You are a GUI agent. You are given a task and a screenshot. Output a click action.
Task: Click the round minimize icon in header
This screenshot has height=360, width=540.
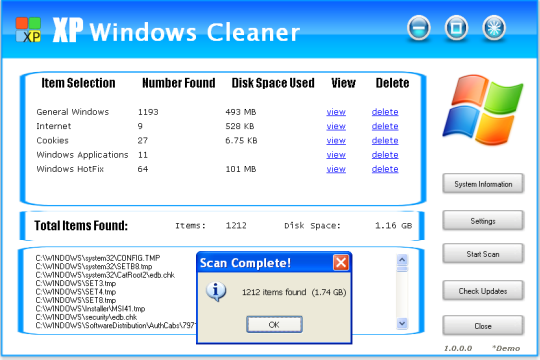coord(419,28)
